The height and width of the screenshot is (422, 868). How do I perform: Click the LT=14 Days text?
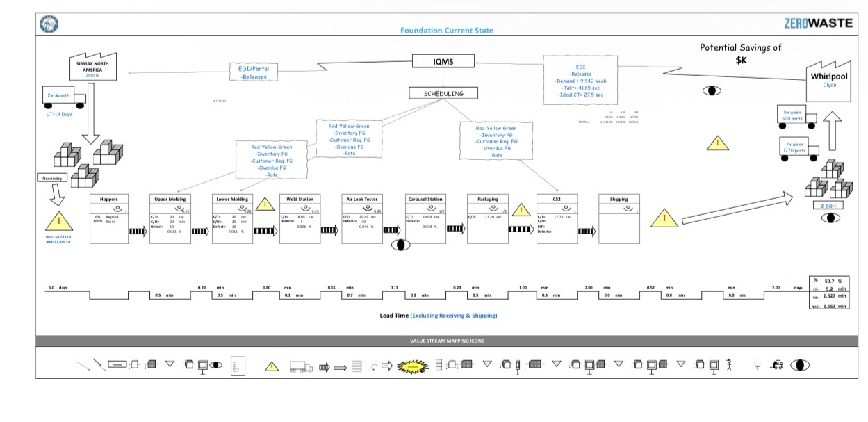coord(59,114)
